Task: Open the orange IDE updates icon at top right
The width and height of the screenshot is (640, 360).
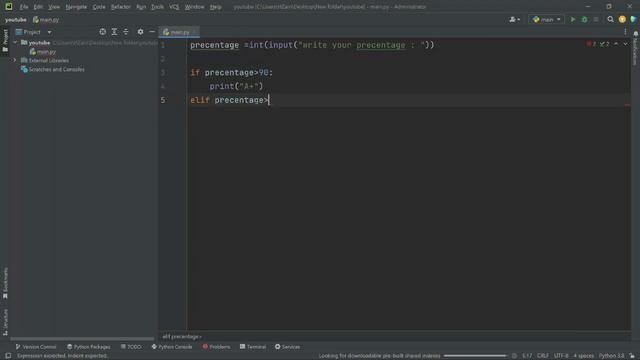Action: coord(622,20)
